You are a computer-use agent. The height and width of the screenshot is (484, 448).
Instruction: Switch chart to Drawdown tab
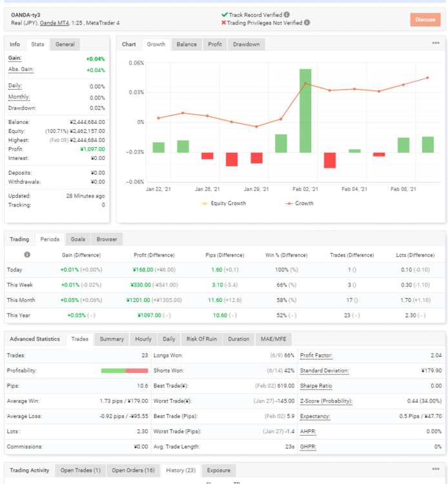[246, 45]
